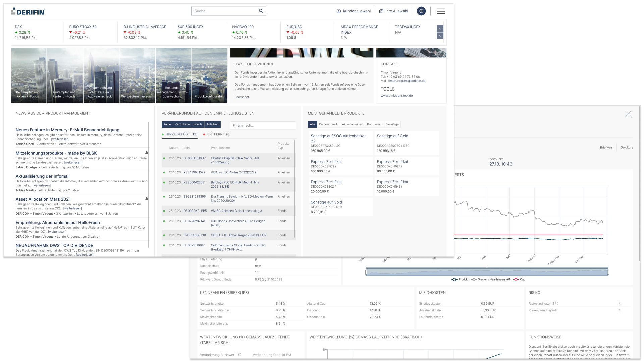Click left handle of chart range slider
Viewport: 644px width, 362px height.
[366, 272]
